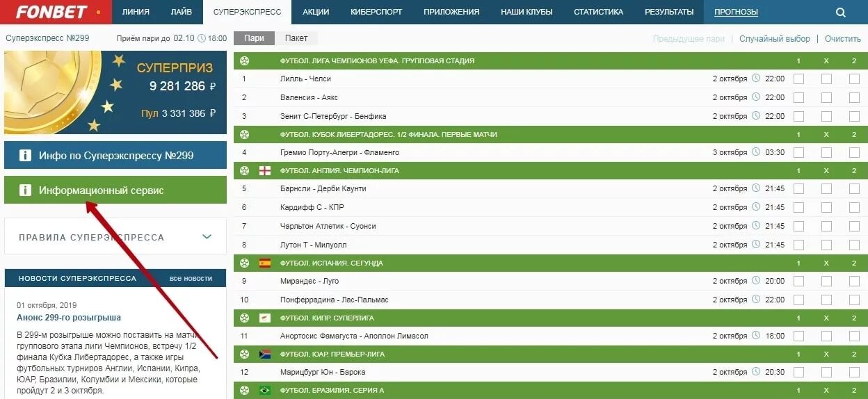
Task: Click the clock icon in Барнсли - Дерби Каунти row
Action: pos(756,188)
